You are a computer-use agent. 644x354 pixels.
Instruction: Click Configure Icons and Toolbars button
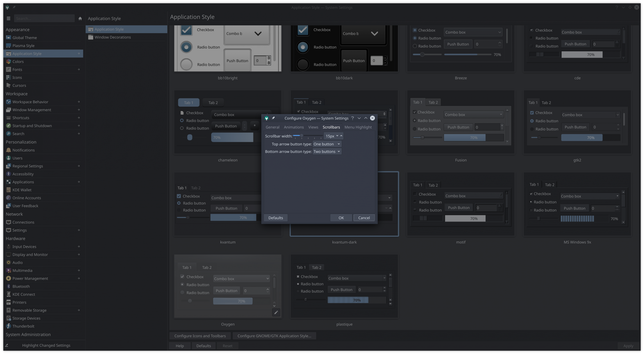tap(200, 336)
